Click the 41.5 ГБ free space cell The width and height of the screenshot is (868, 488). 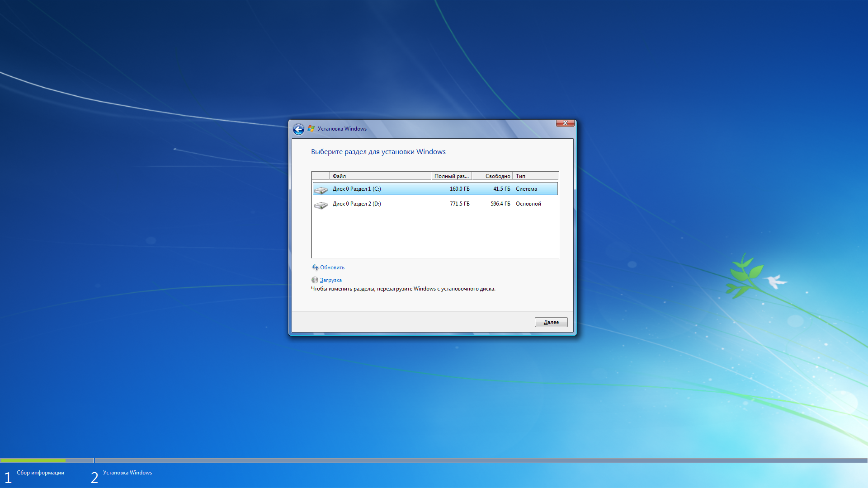click(502, 189)
